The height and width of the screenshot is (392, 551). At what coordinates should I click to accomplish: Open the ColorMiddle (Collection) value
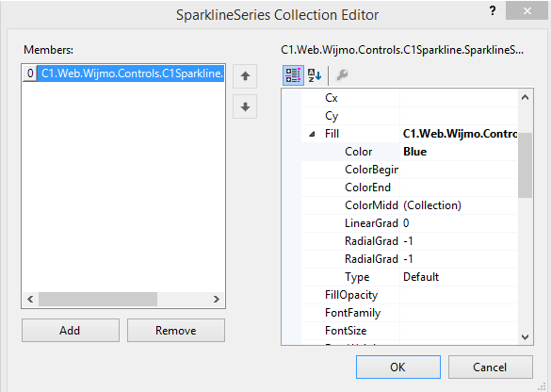click(x=459, y=205)
